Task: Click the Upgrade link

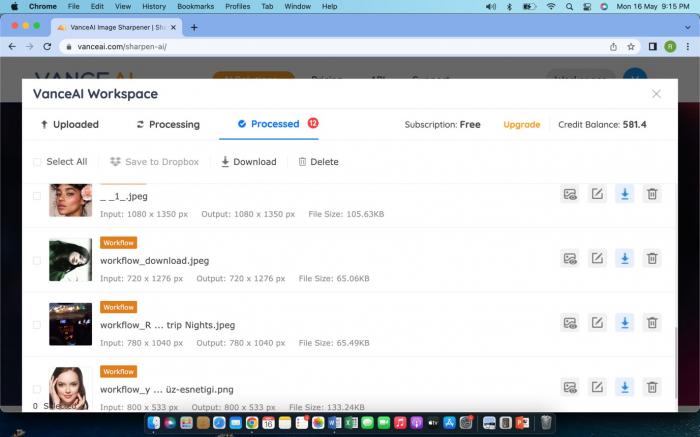Action: coord(521,125)
